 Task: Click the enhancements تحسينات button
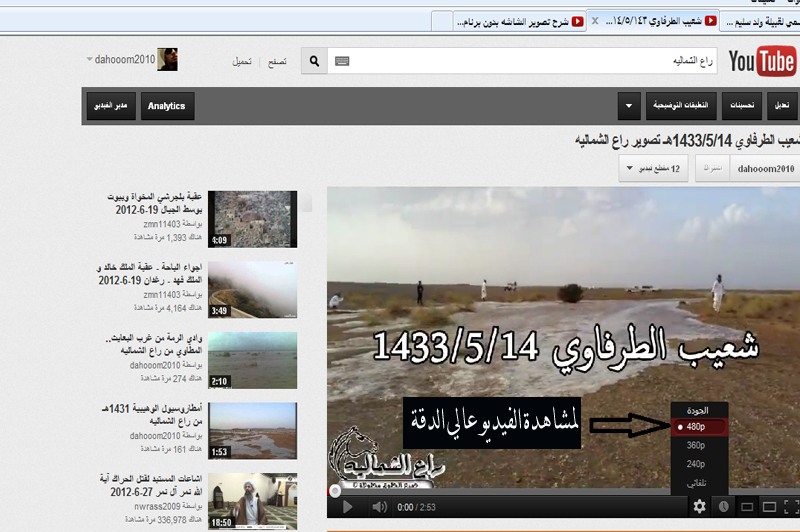[742, 106]
